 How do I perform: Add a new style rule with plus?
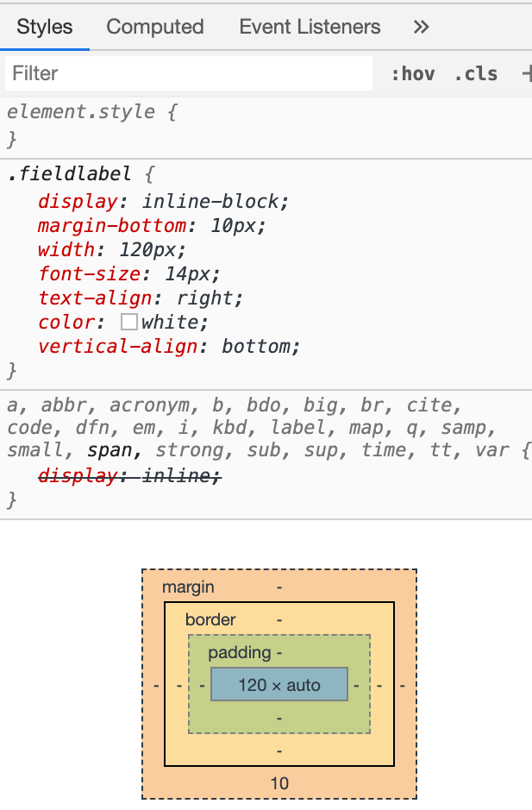pyautogui.click(x=526, y=74)
